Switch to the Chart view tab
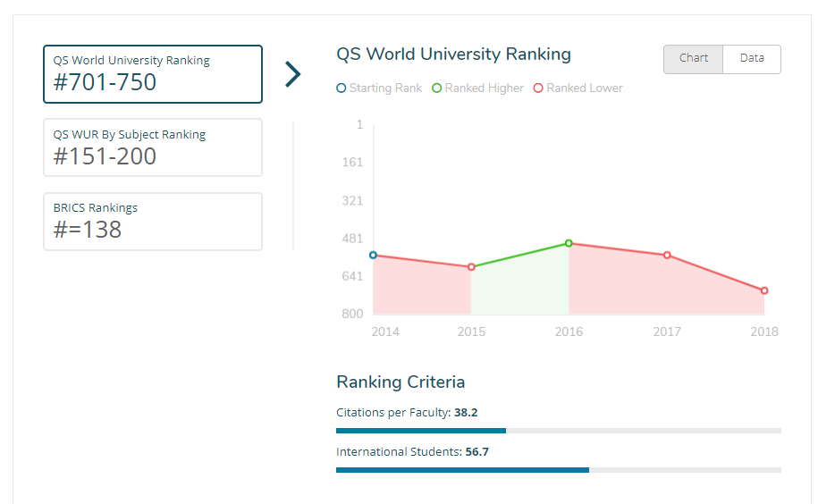Screen dimensions: 818x504 pyautogui.click(x=693, y=59)
